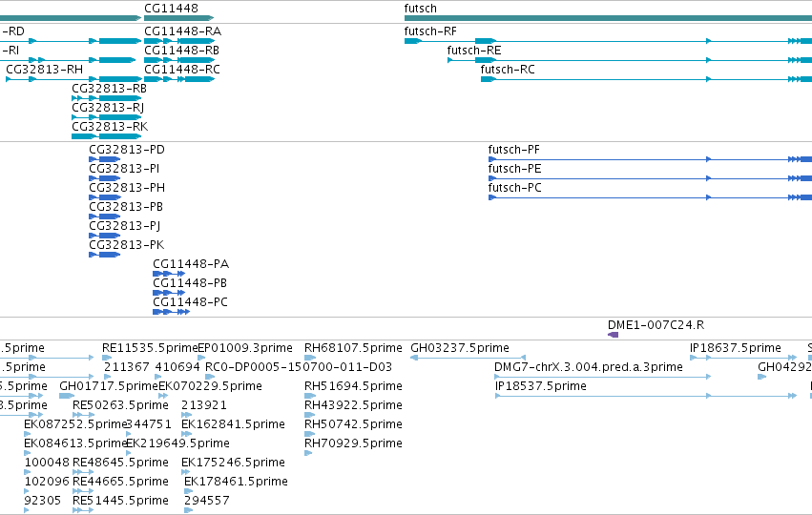The width and height of the screenshot is (812, 515).
Task: Select protein CG11448-PA
Action: point(191,264)
